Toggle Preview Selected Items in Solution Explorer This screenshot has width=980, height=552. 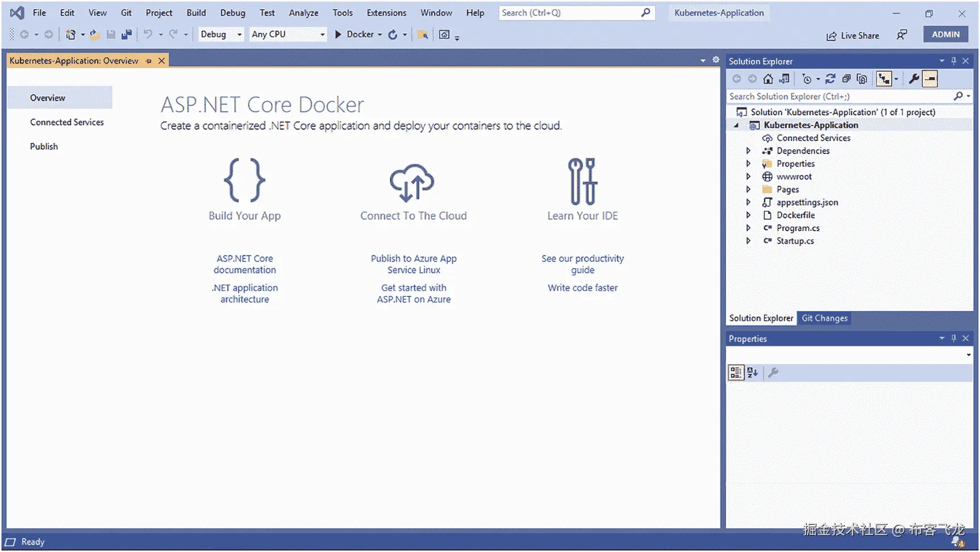click(x=930, y=79)
